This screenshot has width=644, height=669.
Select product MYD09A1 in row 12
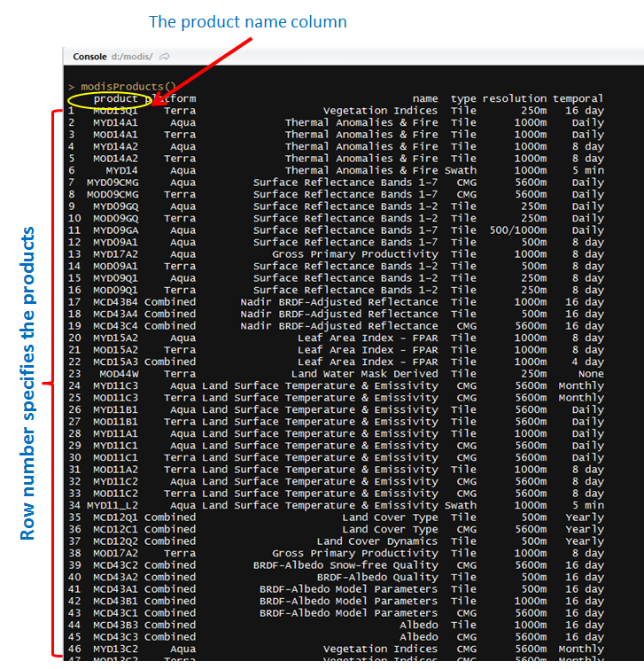click(115, 242)
